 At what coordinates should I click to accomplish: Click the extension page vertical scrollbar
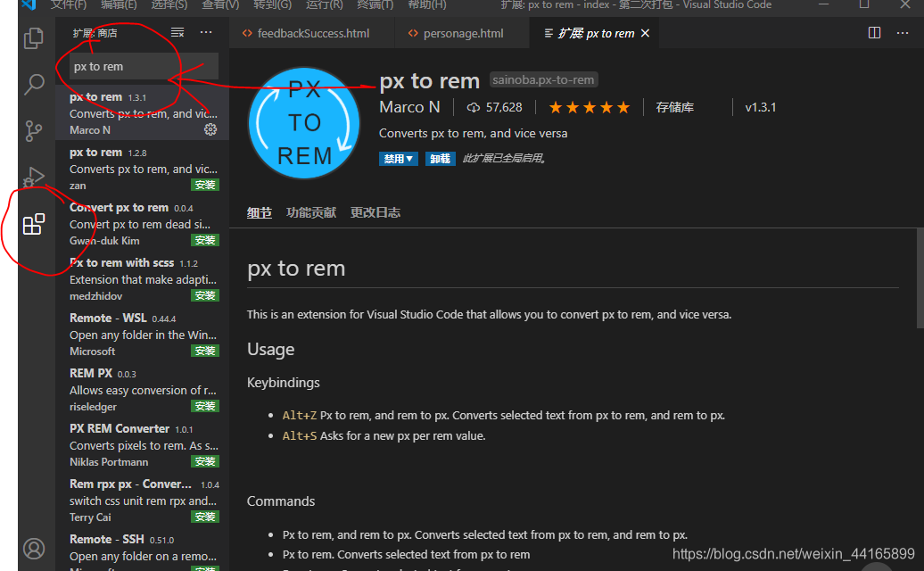click(x=920, y=278)
